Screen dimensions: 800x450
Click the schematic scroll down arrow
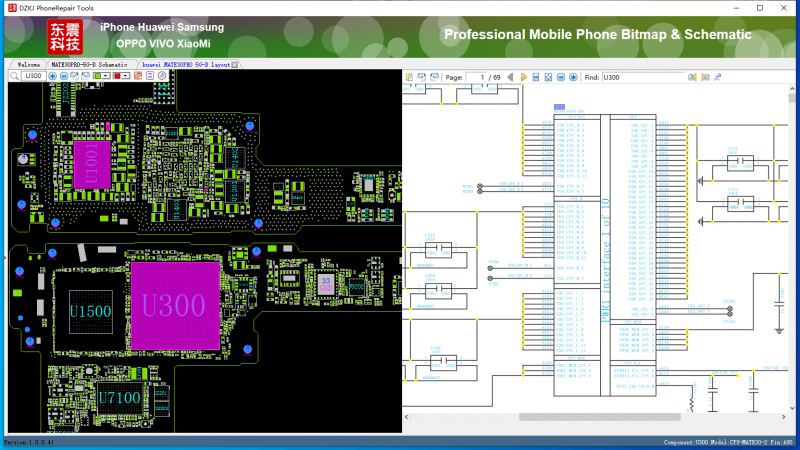pos(792,408)
